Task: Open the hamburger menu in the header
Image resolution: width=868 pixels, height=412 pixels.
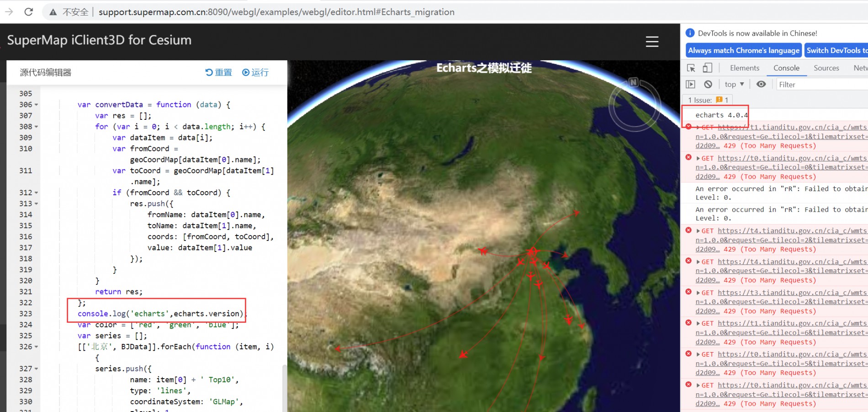Action: point(652,42)
